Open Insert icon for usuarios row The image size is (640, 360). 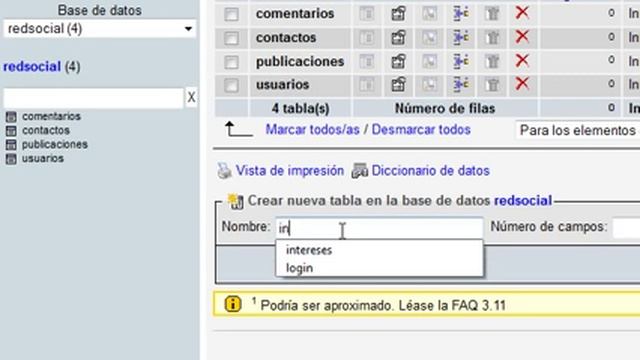(x=461, y=84)
